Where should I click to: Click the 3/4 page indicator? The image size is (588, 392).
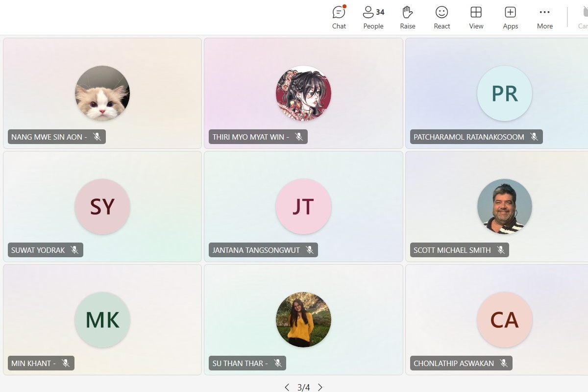point(303,387)
